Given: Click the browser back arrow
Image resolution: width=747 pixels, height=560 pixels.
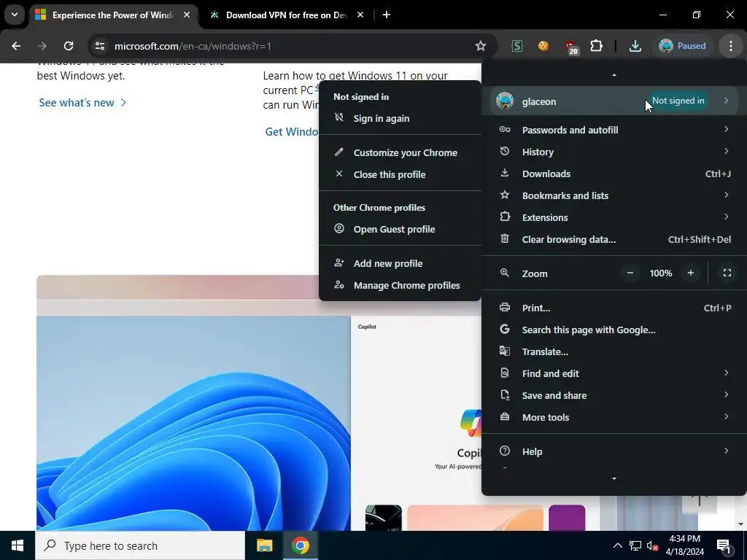Looking at the screenshot, I should (16, 46).
